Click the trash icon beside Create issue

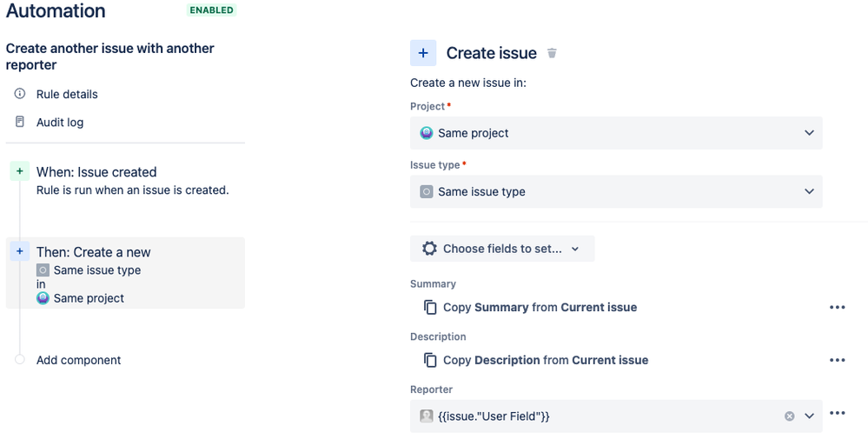click(x=552, y=53)
